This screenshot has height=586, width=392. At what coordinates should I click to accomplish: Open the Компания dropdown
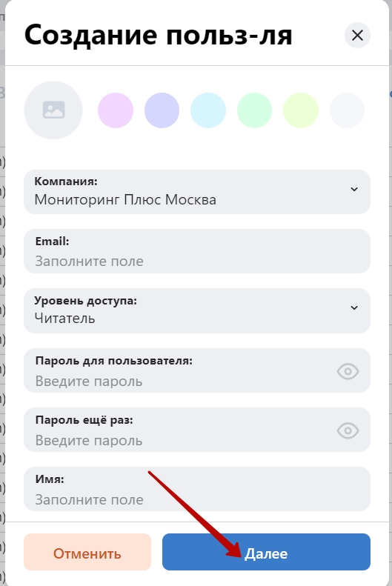tap(197, 192)
